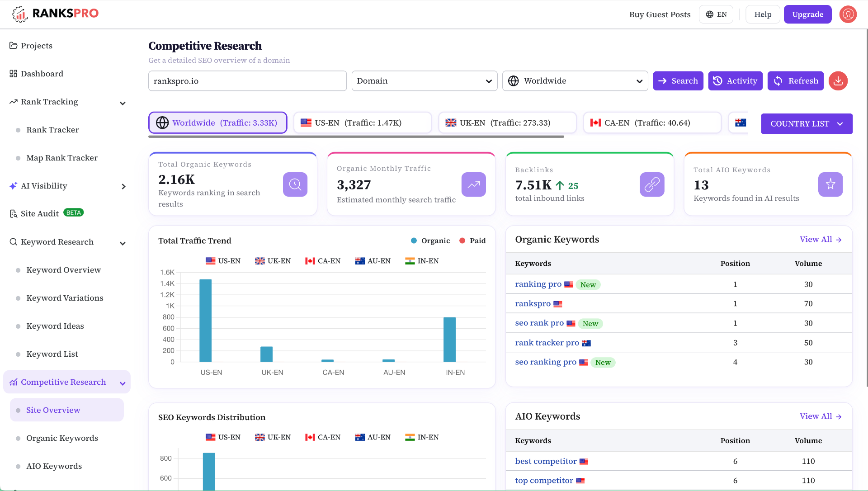Open the 'best competitor' AIO keyword link

coord(546,461)
